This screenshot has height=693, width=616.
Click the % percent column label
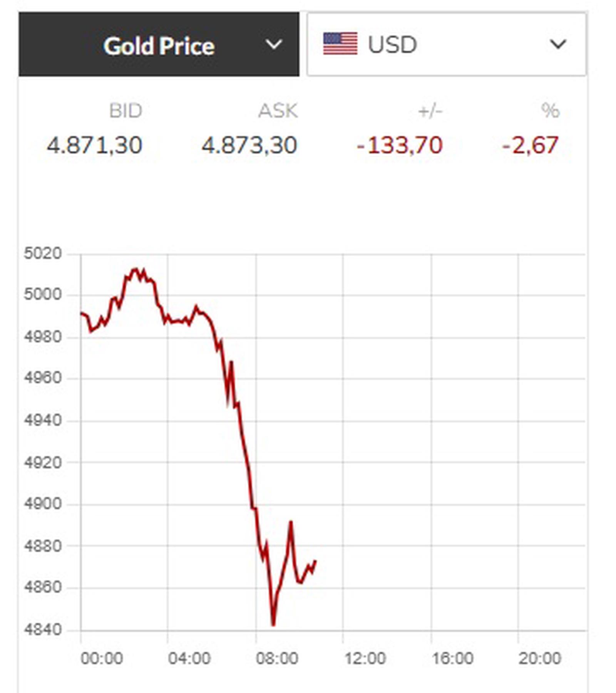550,111
